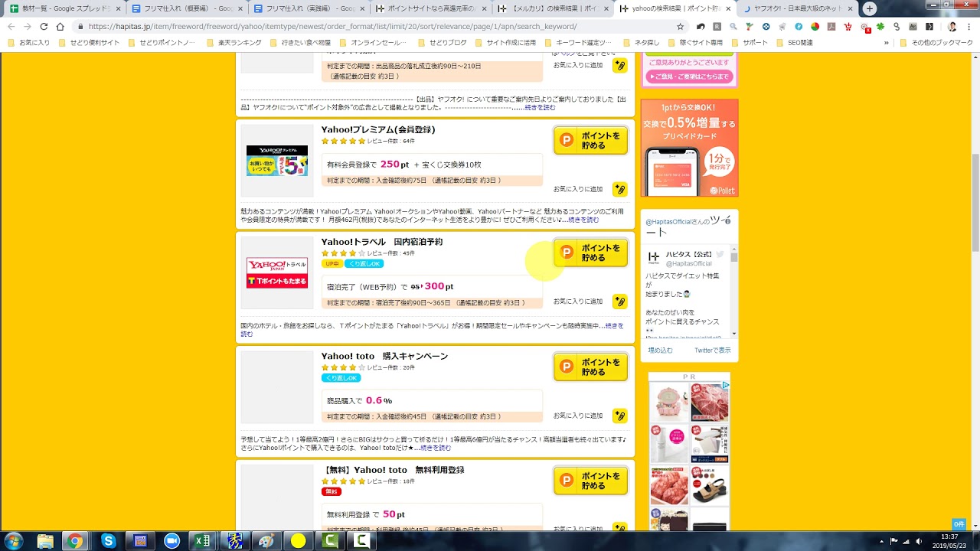Open Yahoo! toto 購入キャンペーン title link
This screenshot has width=980, height=551.
point(384,356)
